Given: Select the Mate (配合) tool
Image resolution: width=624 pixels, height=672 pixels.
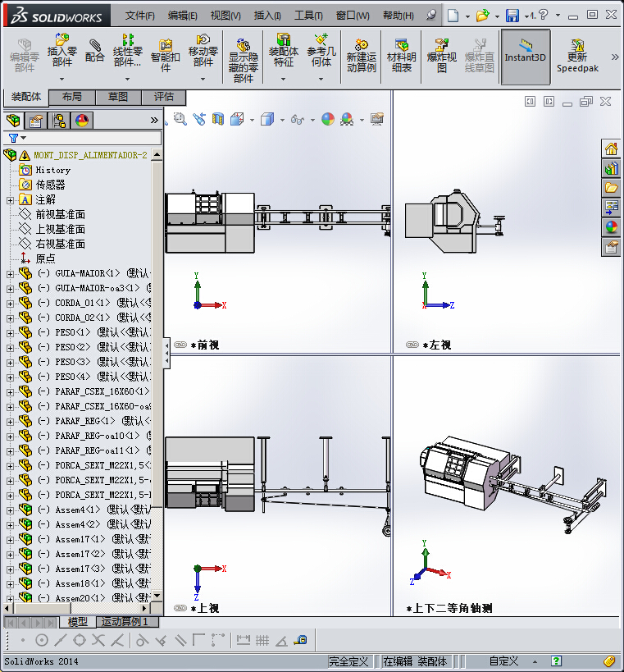Looking at the screenshot, I should 94,51.
